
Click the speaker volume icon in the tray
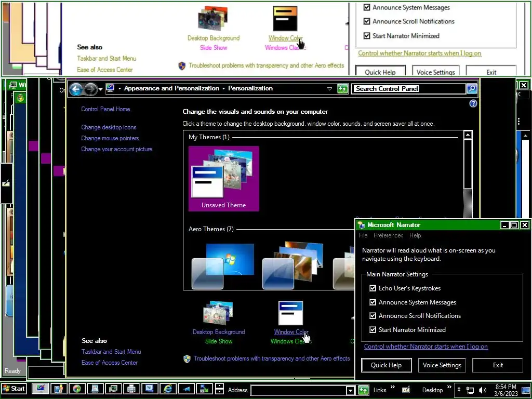(x=482, y=390)
